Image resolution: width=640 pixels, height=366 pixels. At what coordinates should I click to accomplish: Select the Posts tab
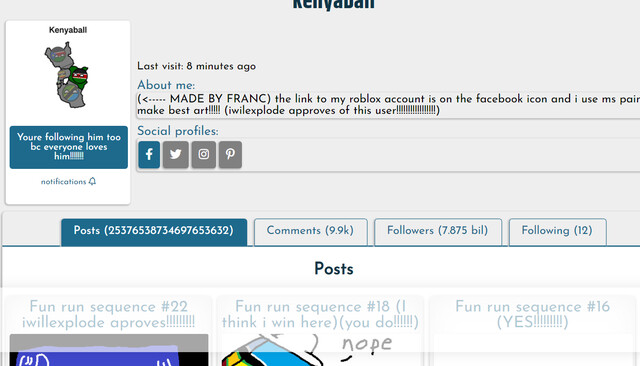154,232
